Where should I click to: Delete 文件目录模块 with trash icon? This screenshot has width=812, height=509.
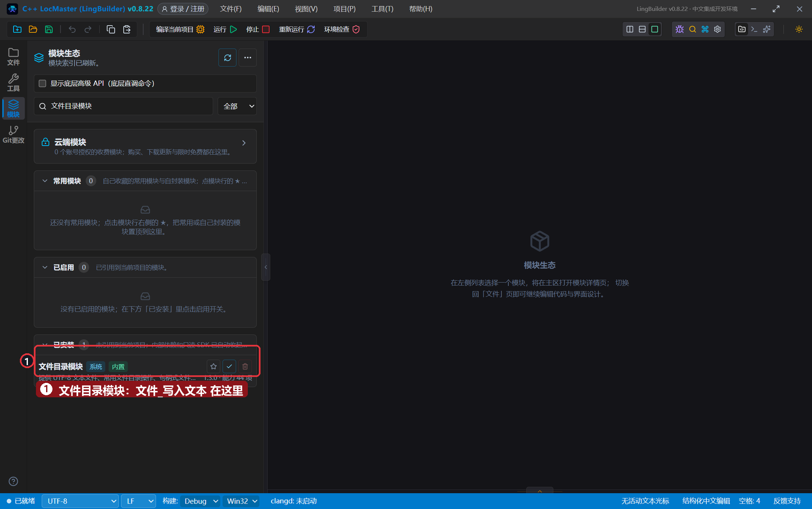[x=245, y=366]
